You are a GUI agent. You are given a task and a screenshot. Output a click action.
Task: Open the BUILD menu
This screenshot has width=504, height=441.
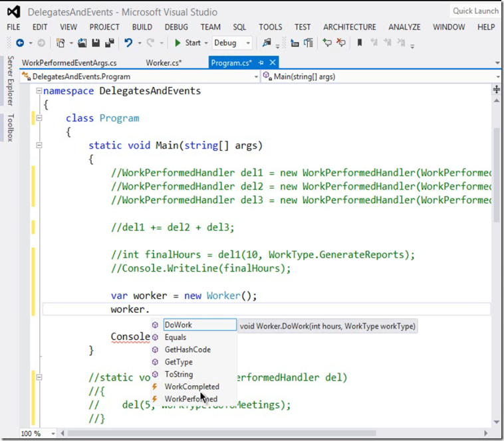point(142,27)
